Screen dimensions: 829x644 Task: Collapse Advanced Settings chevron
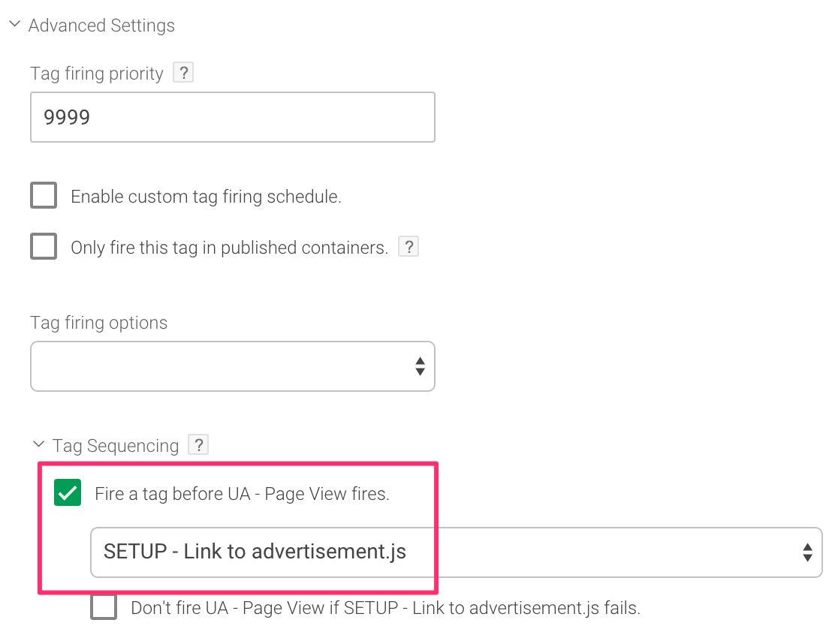(15, 24)
